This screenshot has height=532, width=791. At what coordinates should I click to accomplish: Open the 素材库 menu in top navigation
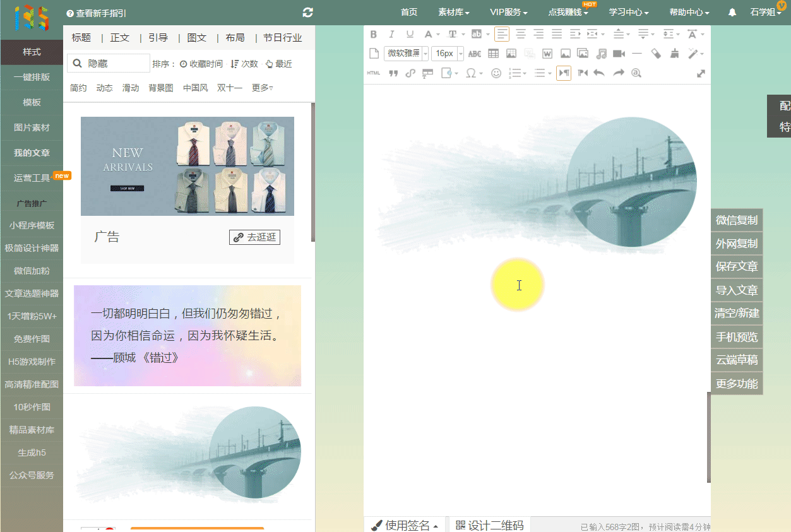pos(453,13)
